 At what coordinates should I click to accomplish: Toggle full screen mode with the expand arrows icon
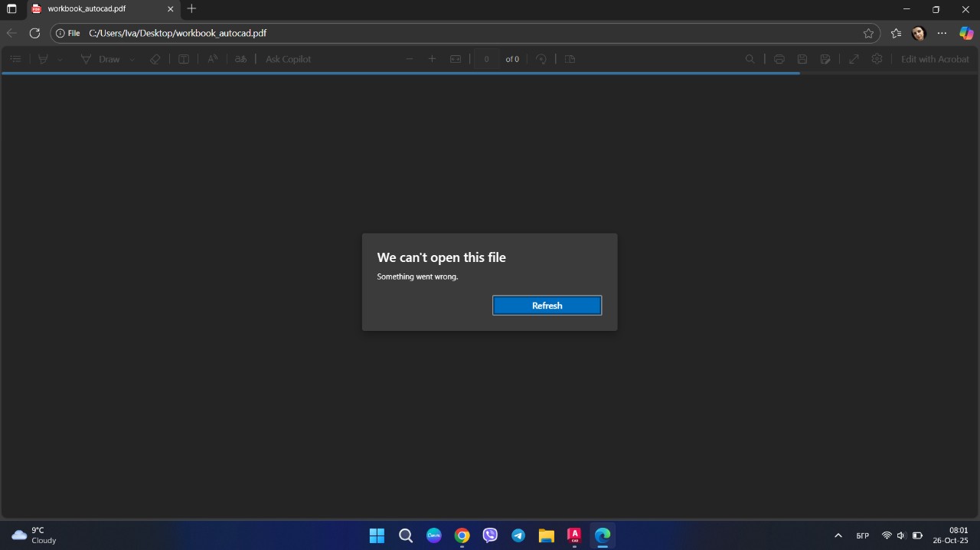(854, 59)
